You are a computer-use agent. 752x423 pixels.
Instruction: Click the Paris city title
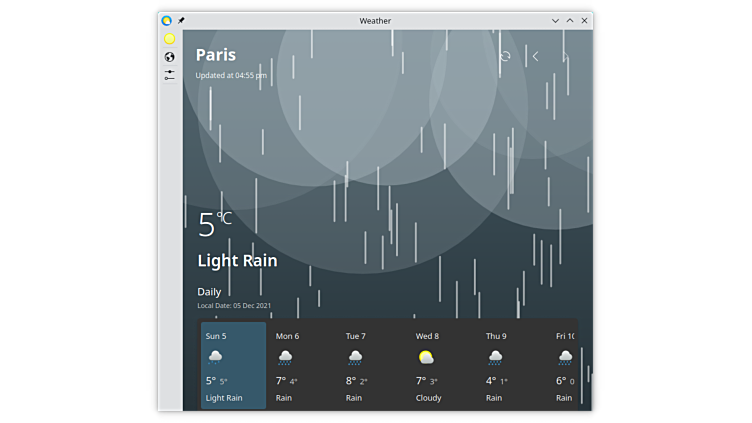pyautogui.click(x=216, y=55)
